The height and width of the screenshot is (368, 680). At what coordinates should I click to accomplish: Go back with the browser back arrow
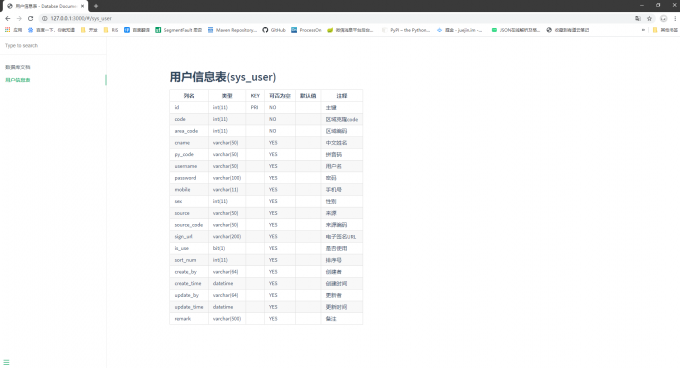click(x=8, y=18)
